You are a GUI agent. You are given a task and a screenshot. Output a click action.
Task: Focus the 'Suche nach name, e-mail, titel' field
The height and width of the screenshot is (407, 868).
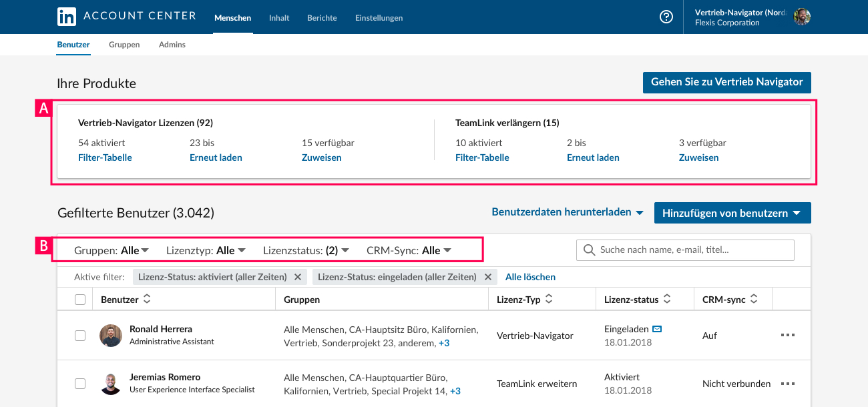pos(685,250)
